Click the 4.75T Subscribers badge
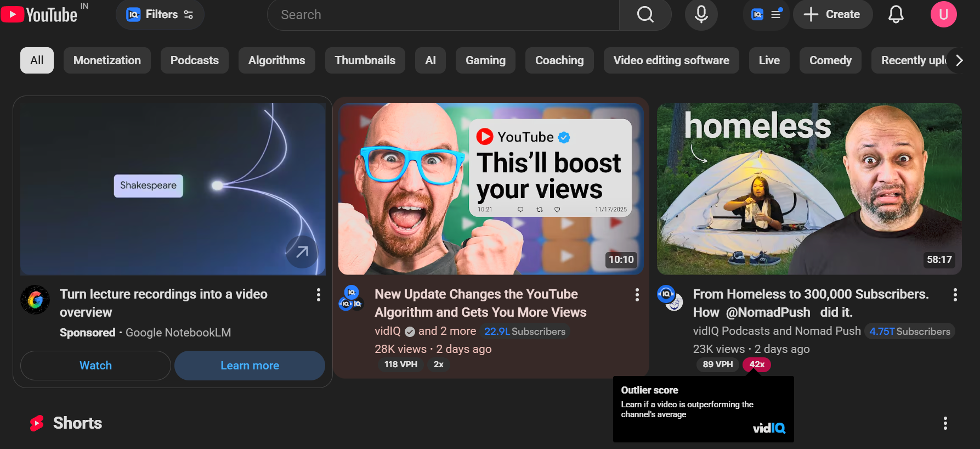 click(x=910, y=332)
